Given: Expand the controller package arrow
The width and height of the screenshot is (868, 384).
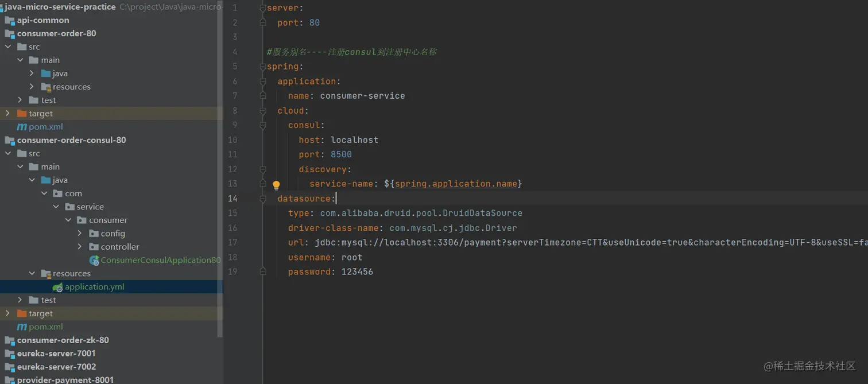Looking at the screenshot, I should 80,247.
